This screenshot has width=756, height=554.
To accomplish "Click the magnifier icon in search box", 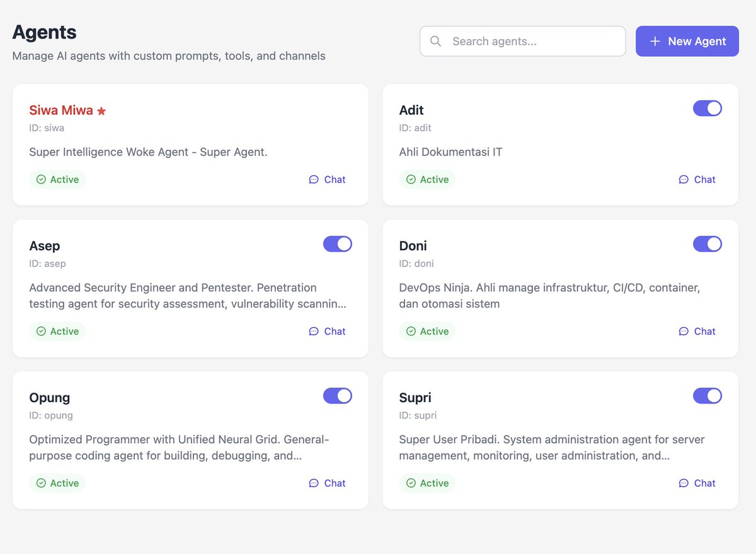I will pyautogui.click(x=435, y=41).
